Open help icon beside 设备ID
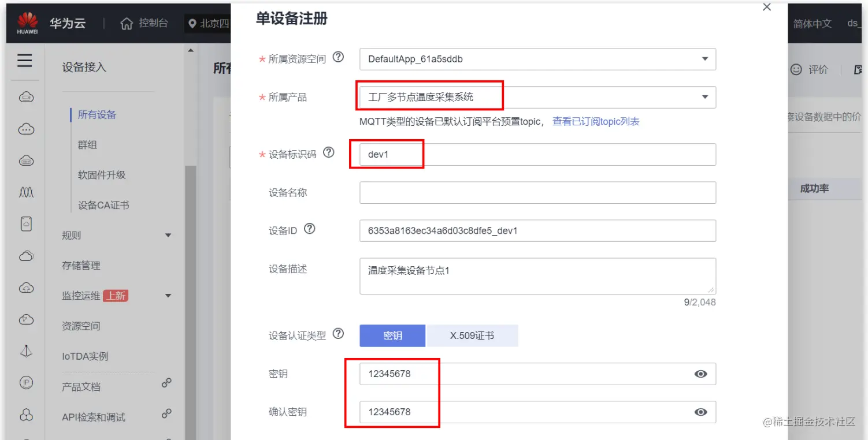Screen dimensions: 868x440 310,229
